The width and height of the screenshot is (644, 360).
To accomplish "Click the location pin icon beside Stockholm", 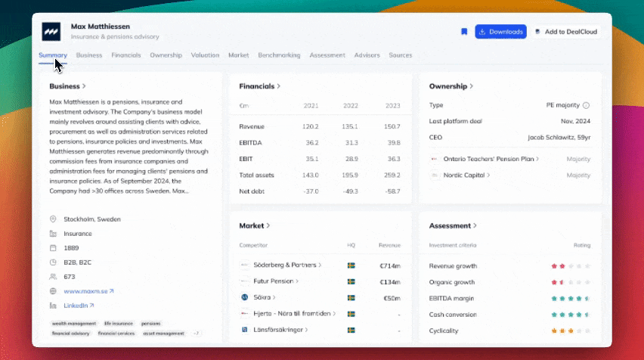I will pos(53,219).
